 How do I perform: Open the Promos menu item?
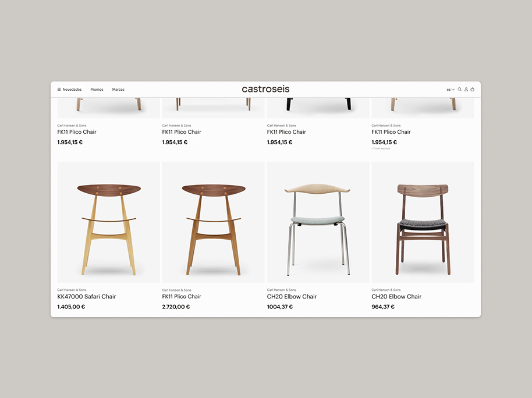[x=97, y=90]
